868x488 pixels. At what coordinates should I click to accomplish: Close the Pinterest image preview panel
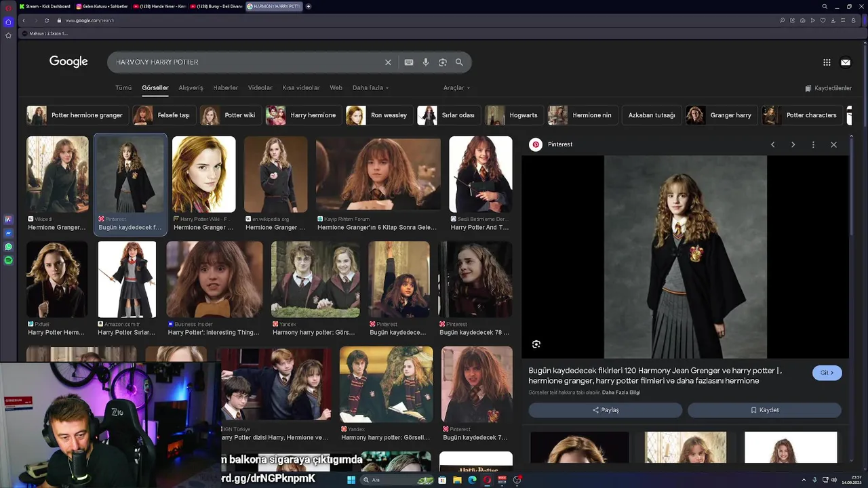tap(833, 144)
